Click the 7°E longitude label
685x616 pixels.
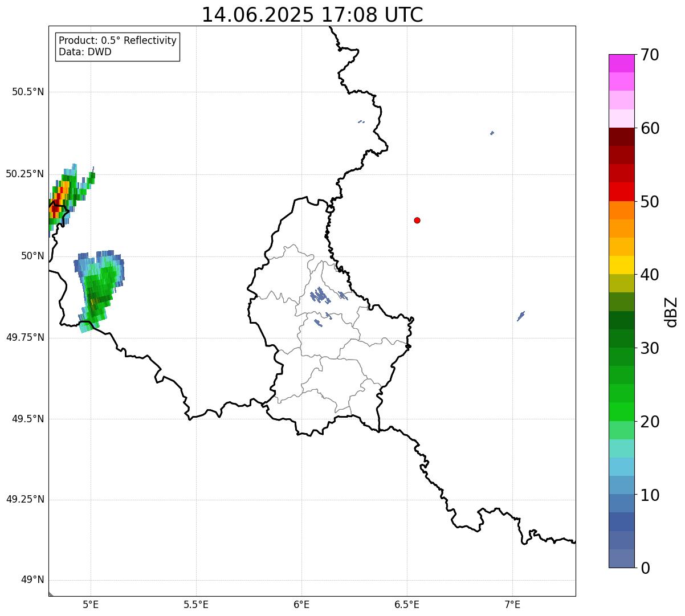click(x=512, y=604)
